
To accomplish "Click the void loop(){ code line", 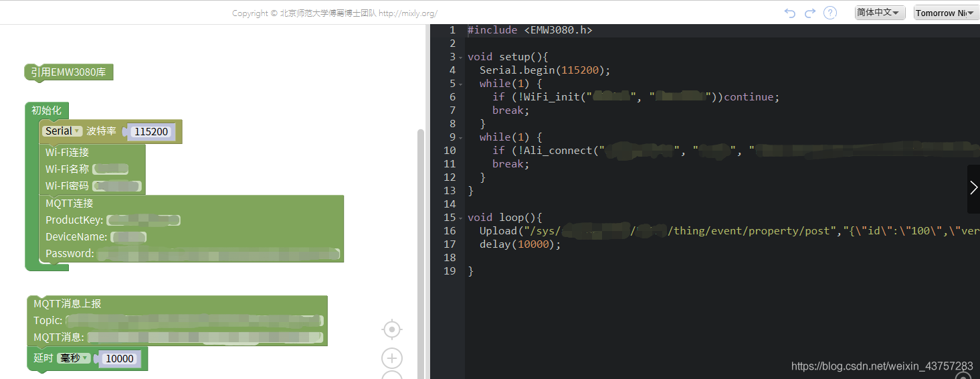I will tap(504, 218).
